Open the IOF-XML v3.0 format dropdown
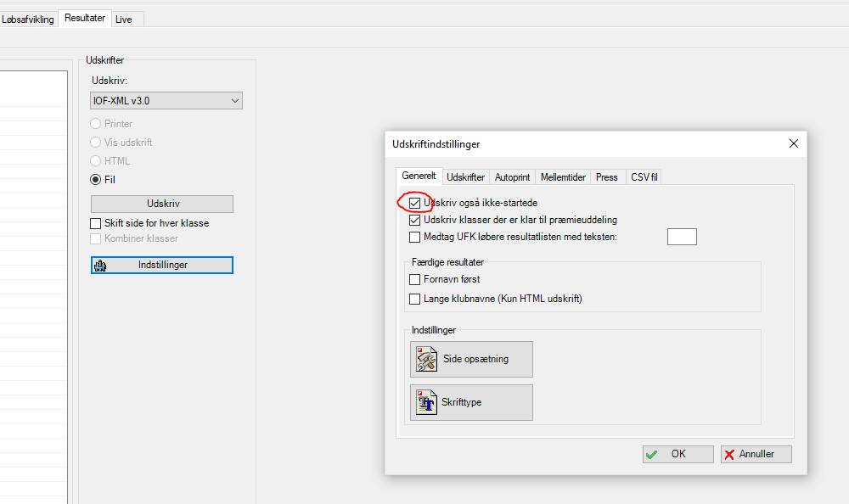This screenshot has height=504, width=849. point(166,101)
